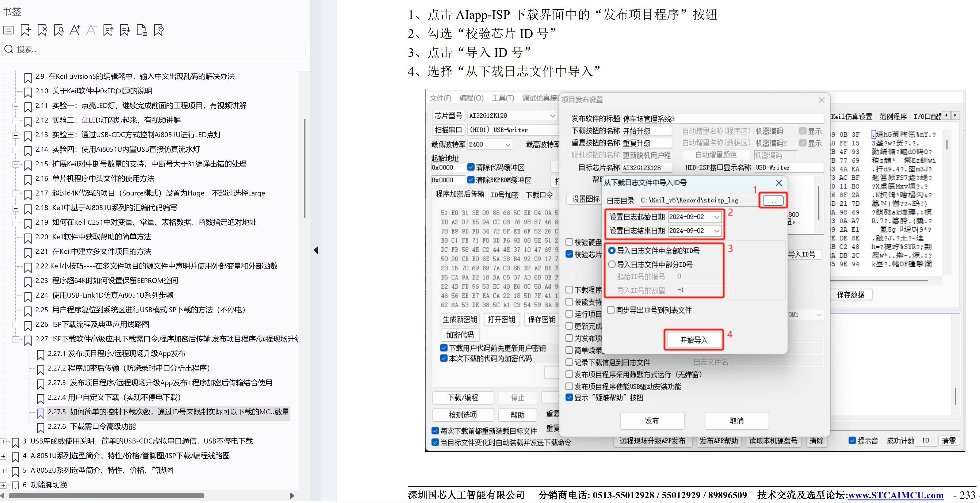Expand chapter 3 USB库函数使用说明 bookmark
The height and width of the screenshot is (503, 980).
(4, 441)
